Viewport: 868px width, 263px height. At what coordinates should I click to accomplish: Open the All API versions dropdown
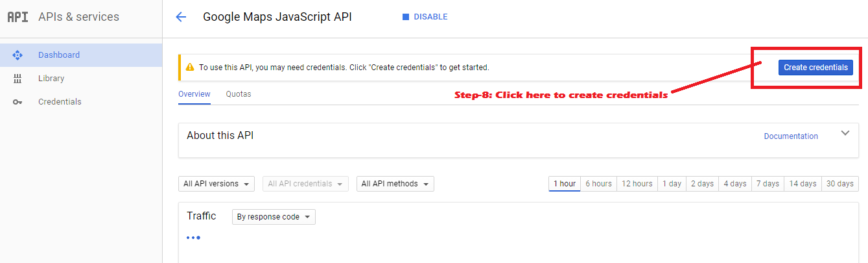[x=217, y=184]
